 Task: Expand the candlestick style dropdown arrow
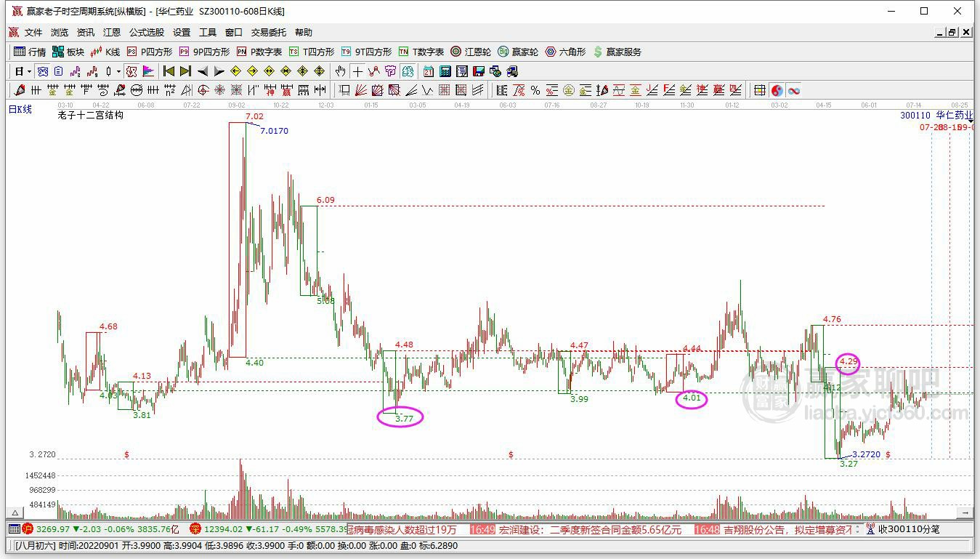coord(118,71)
